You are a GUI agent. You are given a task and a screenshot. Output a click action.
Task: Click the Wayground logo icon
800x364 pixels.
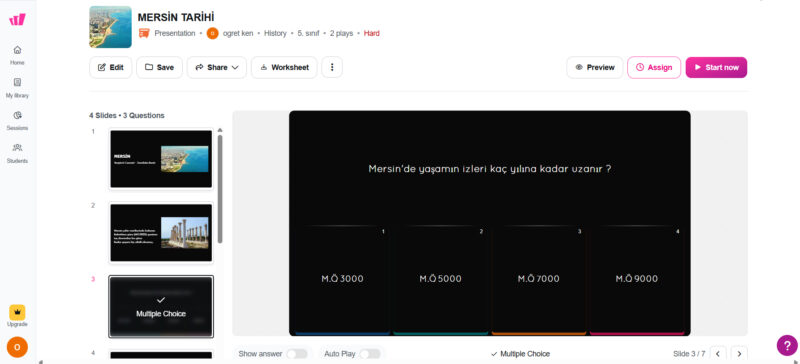pos(17,19)
